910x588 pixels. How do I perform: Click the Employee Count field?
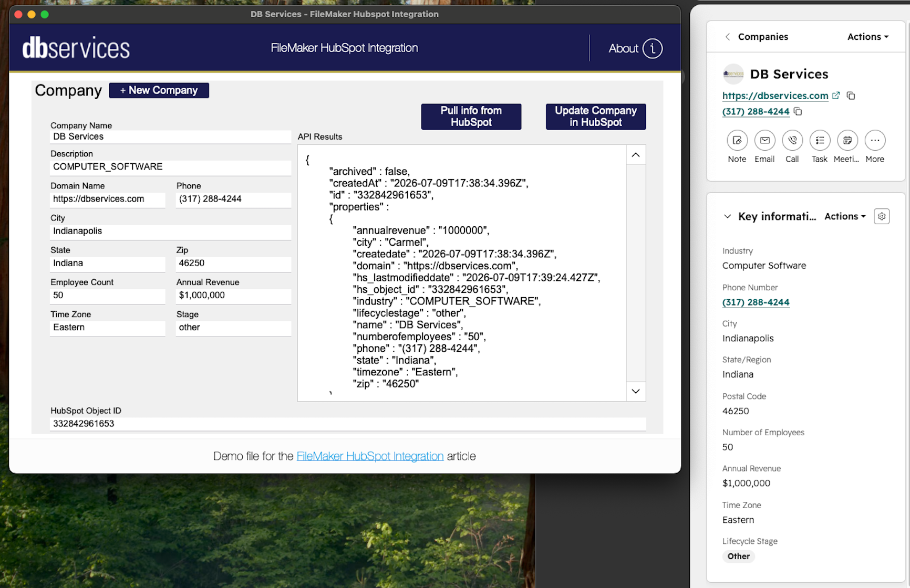(x=107, y=296)
